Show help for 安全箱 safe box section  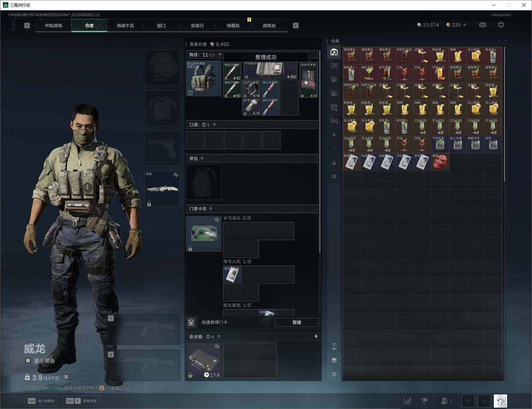pyautogui.click(x=219, y=337)
